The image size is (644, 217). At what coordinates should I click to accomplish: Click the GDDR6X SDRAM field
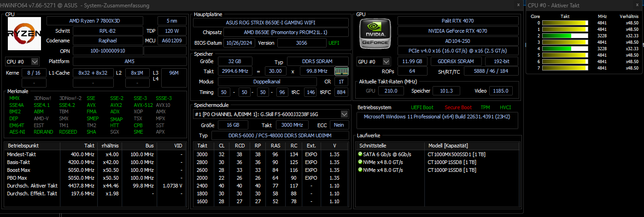click(456, 61)
